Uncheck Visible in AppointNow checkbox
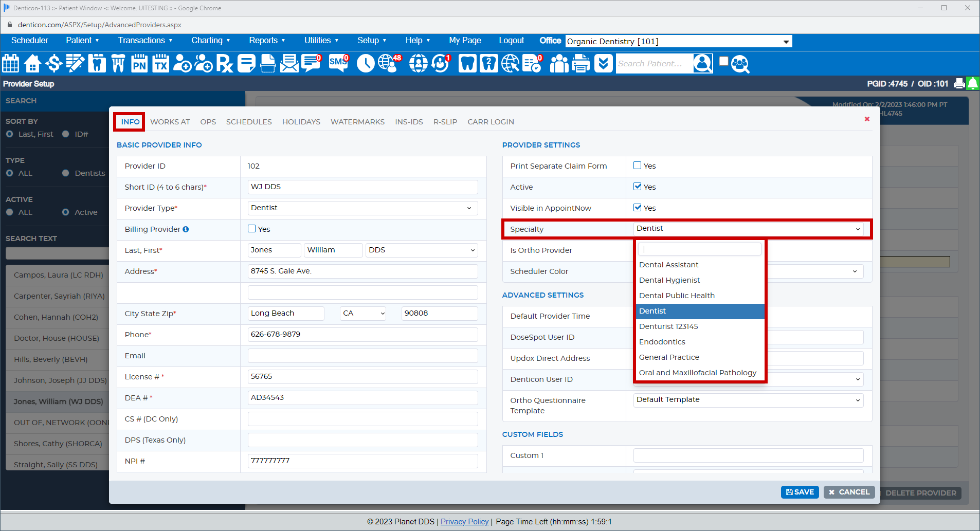The width and height of the screenshot is (980, 531). click(x=638, y=208)
